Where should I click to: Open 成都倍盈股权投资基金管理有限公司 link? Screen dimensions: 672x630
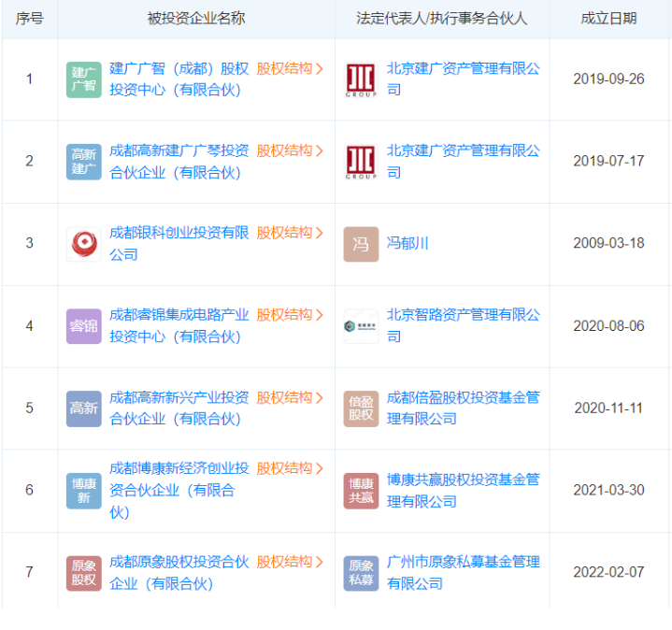click(464, 408)
